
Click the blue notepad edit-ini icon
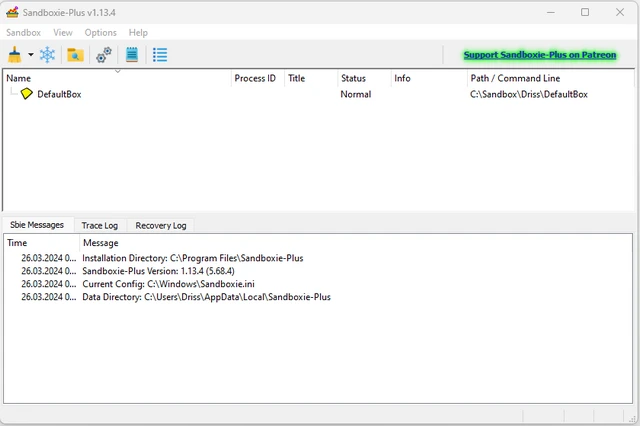pos(132,55)
